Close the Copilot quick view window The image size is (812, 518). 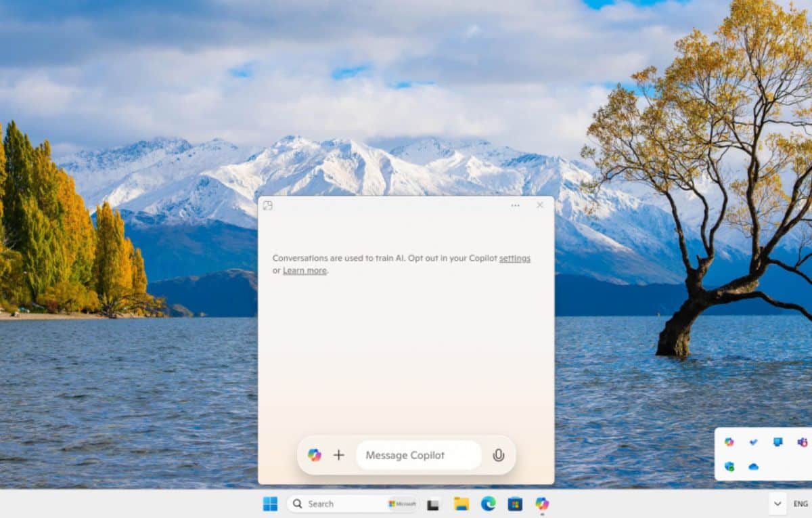[x=540, y=205]
